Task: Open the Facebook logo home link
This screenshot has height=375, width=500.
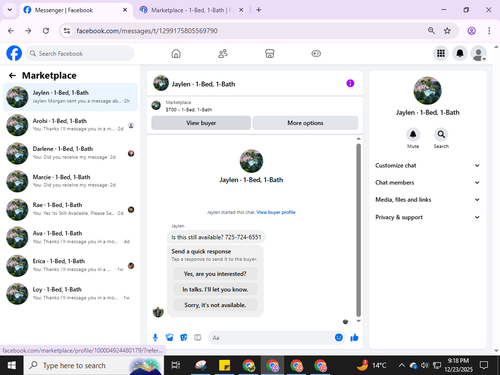Action: pyautogui.click(x=14, y=53)
